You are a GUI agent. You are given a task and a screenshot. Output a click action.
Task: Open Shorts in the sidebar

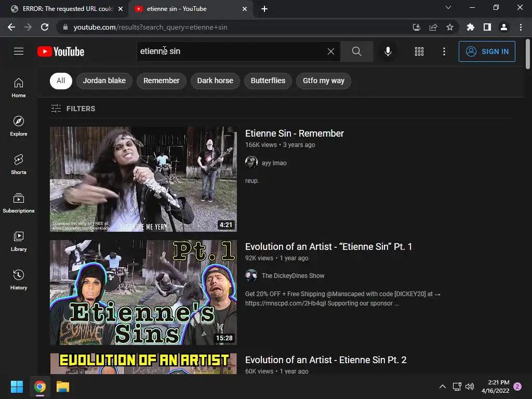19,165
